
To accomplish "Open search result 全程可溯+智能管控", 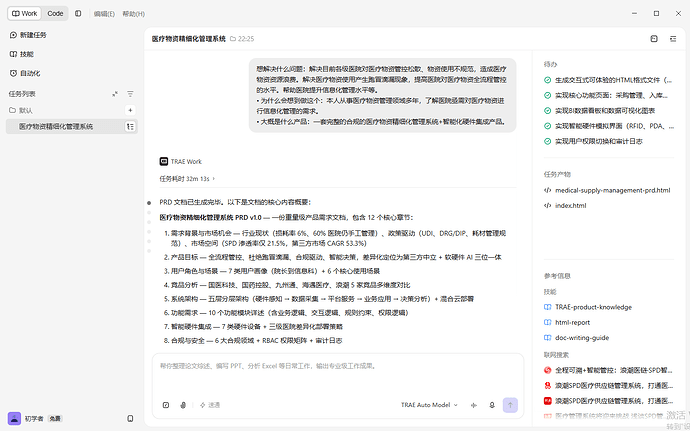I will pyautogui.click(x=613, y=370).
